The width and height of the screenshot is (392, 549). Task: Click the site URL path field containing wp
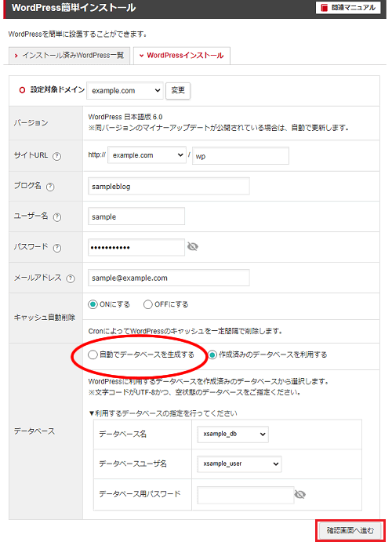pyautogui.click(x=241, y=155)
